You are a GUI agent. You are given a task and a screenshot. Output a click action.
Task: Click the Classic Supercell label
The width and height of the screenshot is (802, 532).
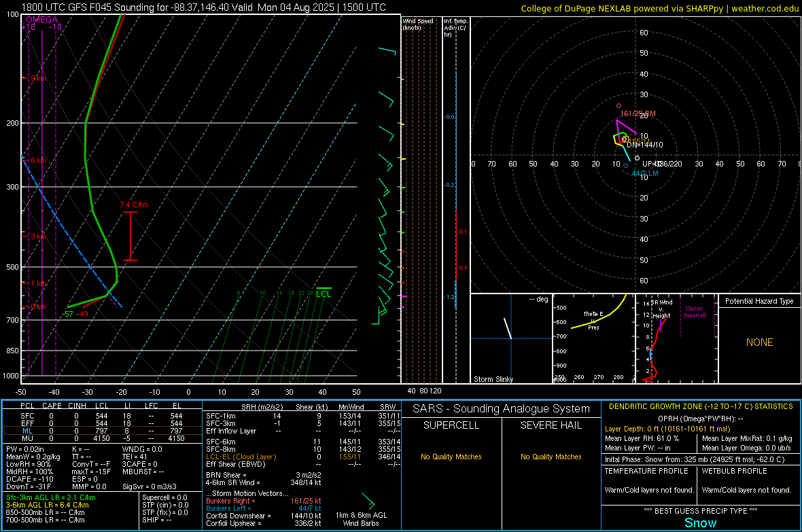pos(694,312)
